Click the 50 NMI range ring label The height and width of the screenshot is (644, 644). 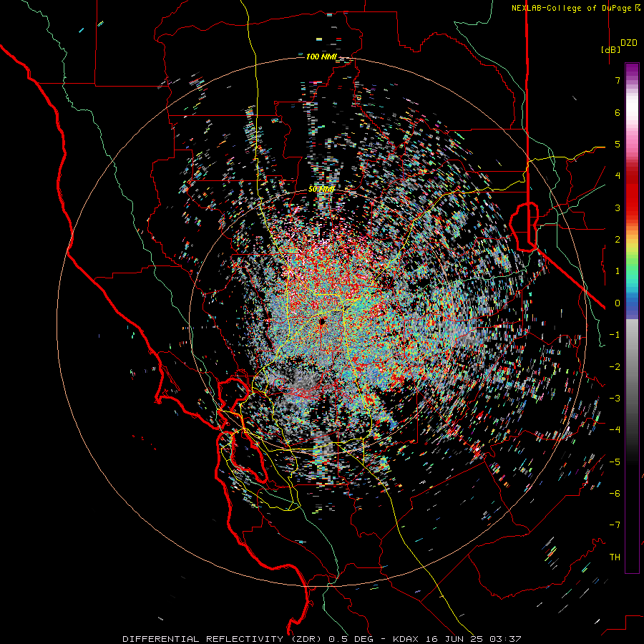click(321, 190)
